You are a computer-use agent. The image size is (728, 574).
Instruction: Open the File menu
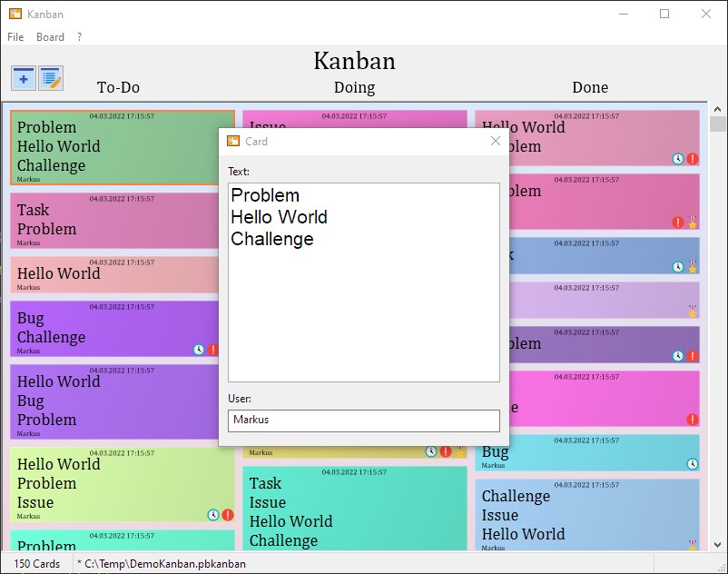pyautogui.click(x=15, y=36)
